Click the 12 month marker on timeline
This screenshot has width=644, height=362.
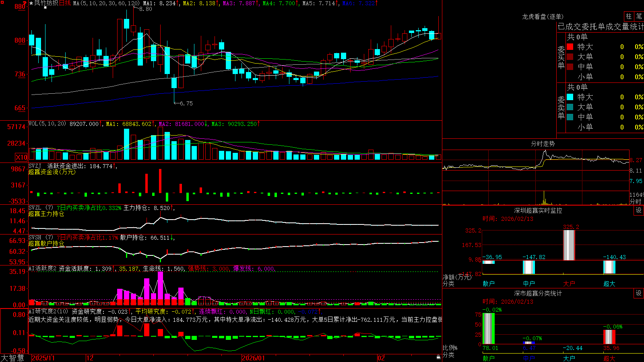tap(90, 358)
